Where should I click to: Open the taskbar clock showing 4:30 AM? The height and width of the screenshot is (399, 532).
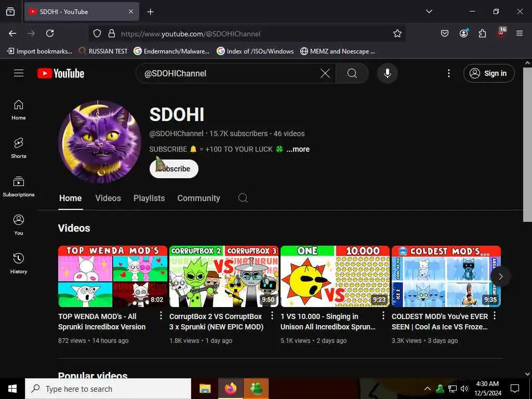pyautogui.click(x=487, y=389)
